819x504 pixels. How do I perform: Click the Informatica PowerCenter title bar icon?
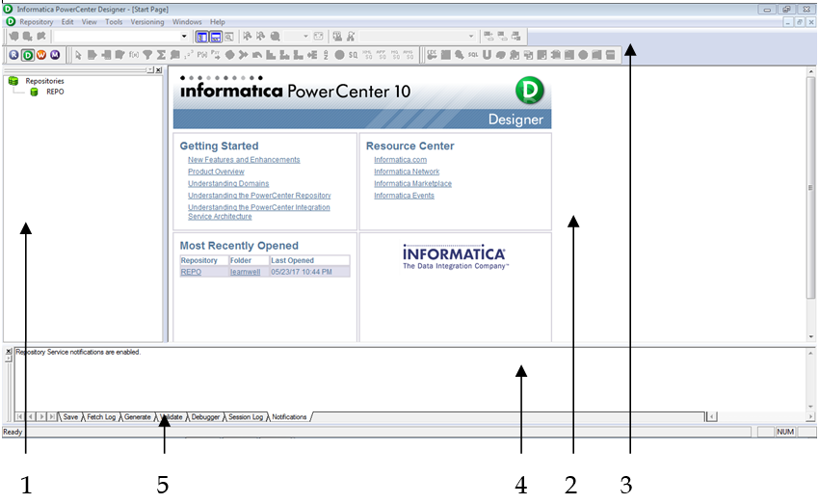(8, 9)
